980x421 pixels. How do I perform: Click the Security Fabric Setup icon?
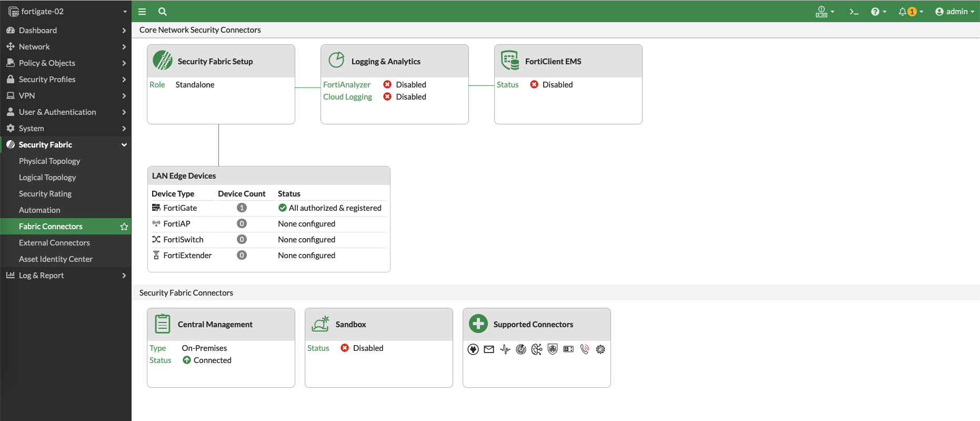point(163,61)
